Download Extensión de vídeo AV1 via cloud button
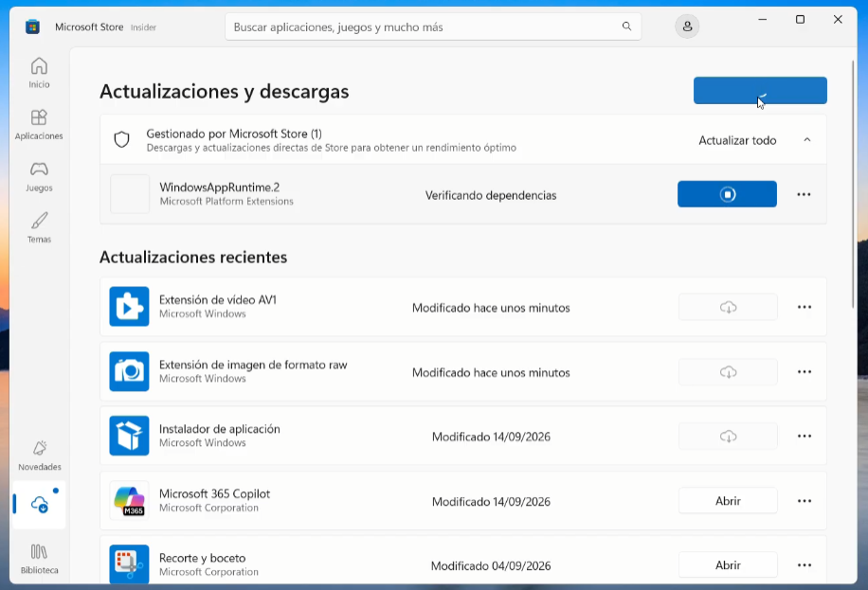The image size is (868, 590). (728, 307)
